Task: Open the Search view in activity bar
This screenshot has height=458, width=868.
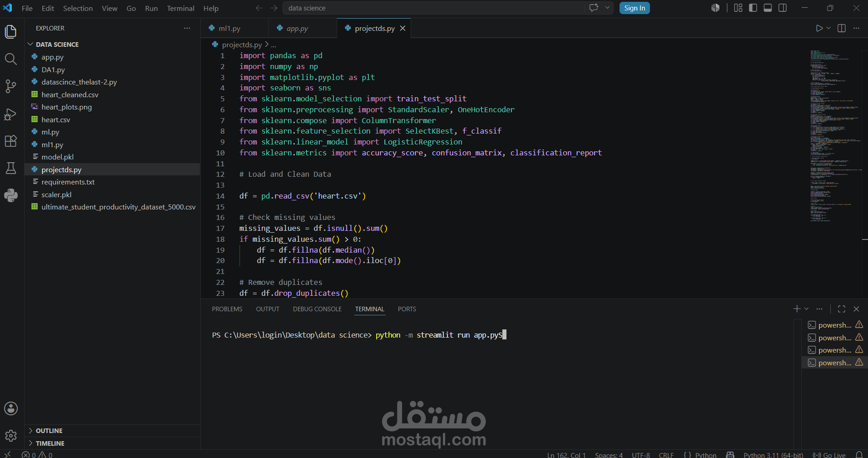Action: pos(11,59)
